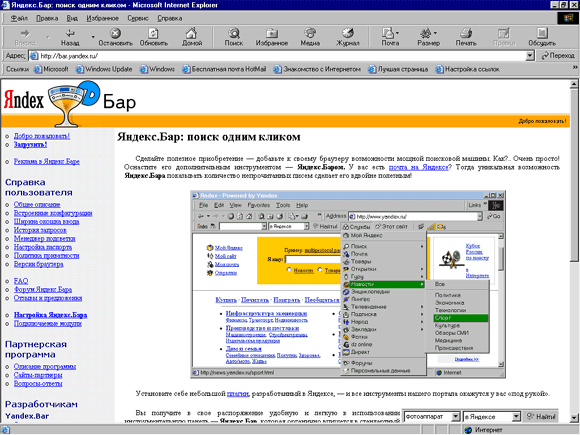
Task: Click the Вперед forward arrow icon
Action: pyautogui.click(x=25, y=33)
